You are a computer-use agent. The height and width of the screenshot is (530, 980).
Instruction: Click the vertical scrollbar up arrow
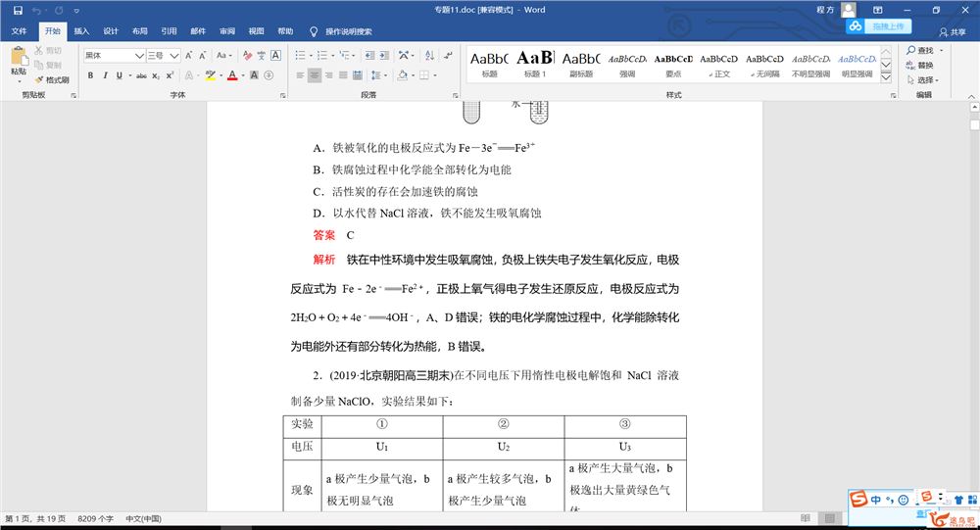pyautogui.click(x=974, y=108)
